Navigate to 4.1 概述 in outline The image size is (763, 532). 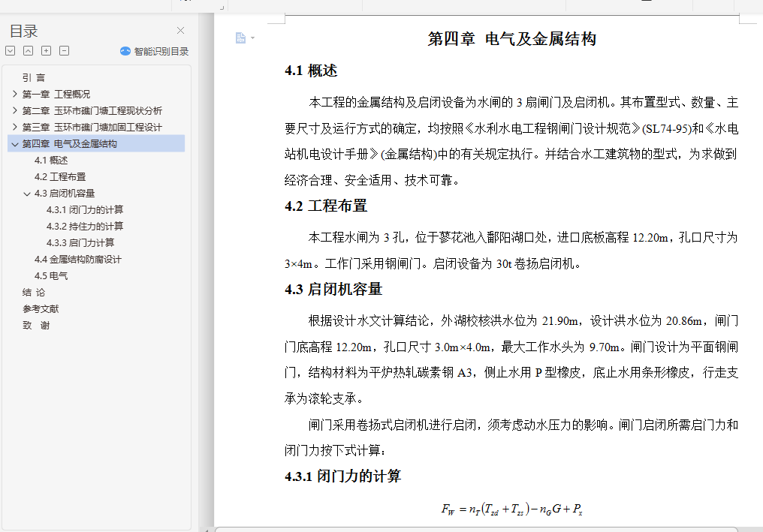(x=51, y=160)
